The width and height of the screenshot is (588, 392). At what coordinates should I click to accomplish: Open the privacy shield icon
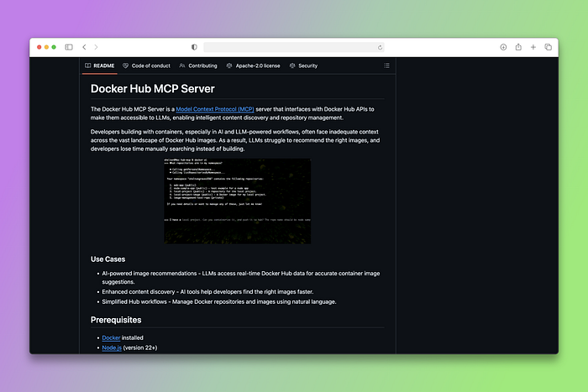194,47
